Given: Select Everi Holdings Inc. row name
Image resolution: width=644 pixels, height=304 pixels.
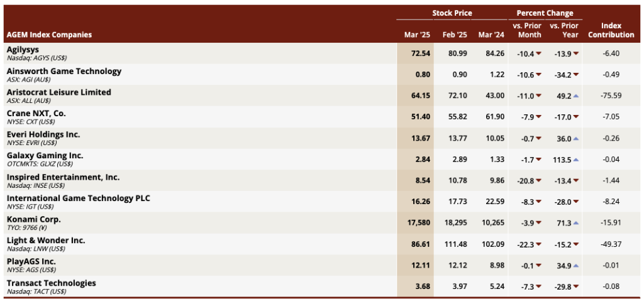Looking at the screenshot, I should [43, 134].
